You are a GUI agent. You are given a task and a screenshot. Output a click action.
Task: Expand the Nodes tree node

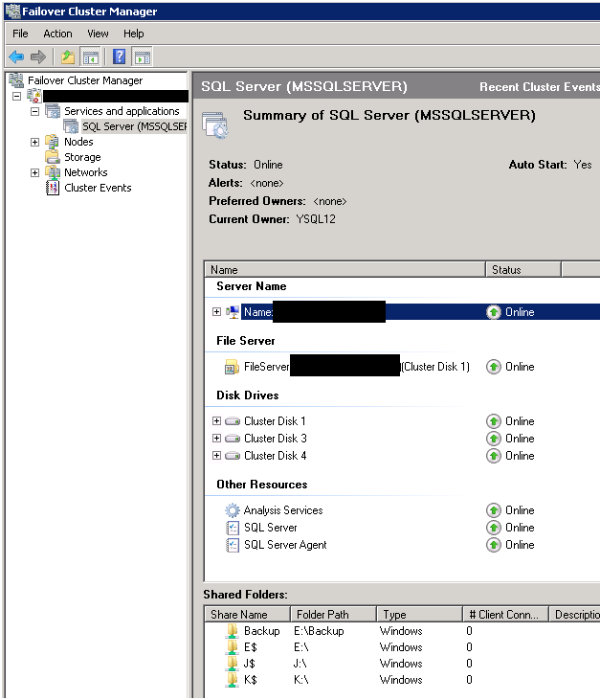coord(34,142)
